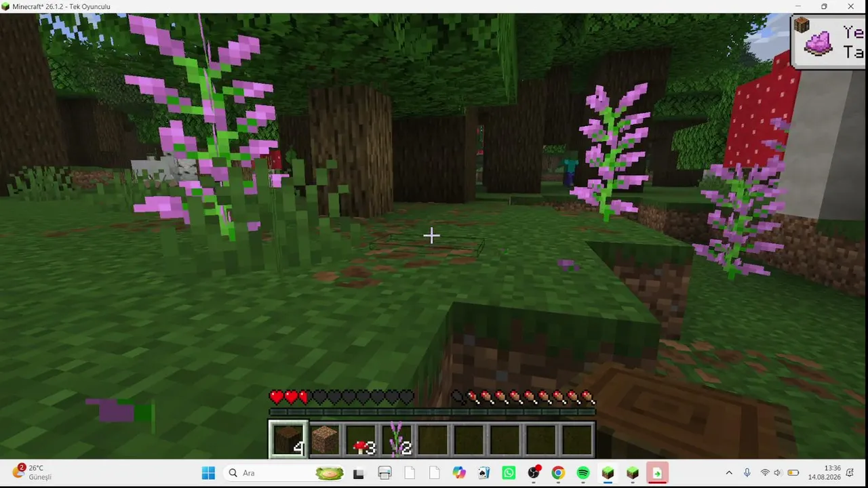The height and width of the screenshot is (488, 868).
Task: Close the Minecraft window
Action: [x=851, y=7]
